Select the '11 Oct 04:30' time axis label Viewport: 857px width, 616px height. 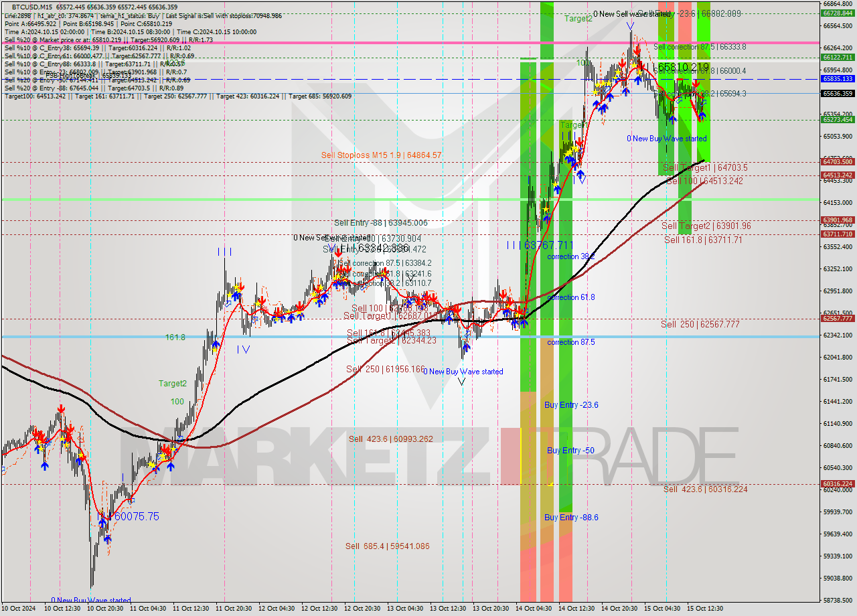pos(149,609)
